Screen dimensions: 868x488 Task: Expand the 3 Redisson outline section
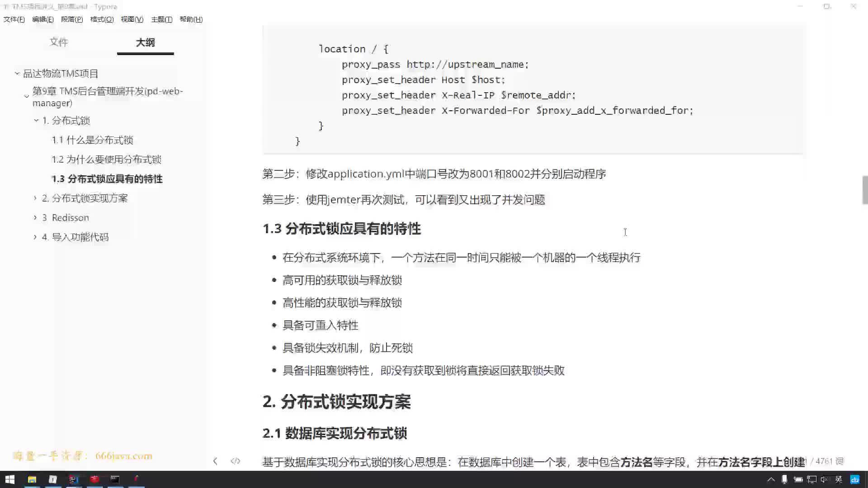point(35,217)
